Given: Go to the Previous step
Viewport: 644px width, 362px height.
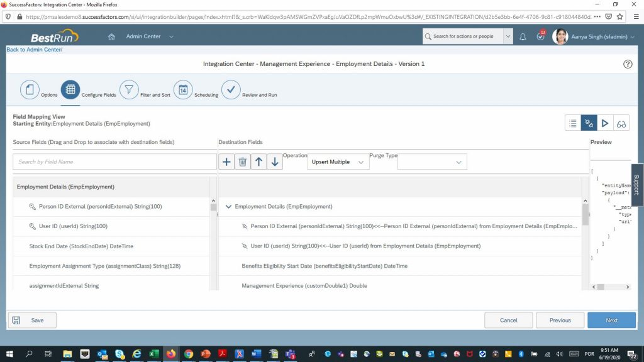Looking at the screenshot, I should (x=560, y=320).
